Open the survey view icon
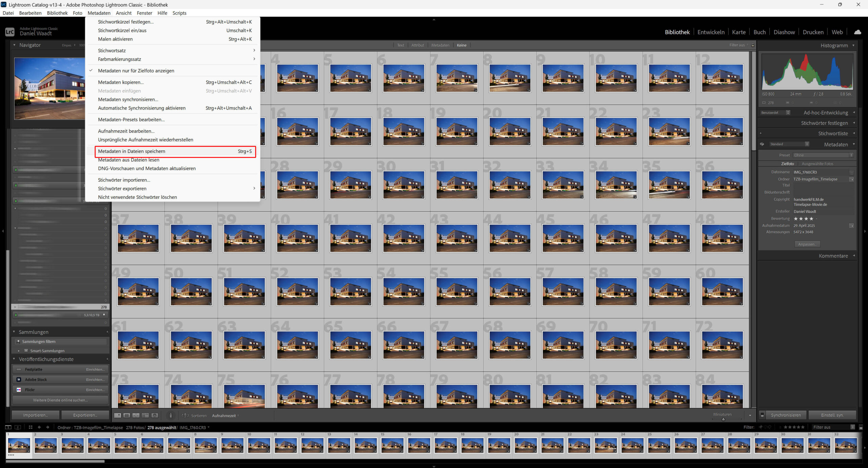The height and width of the screenshot is (468, 868). (145, 415)
